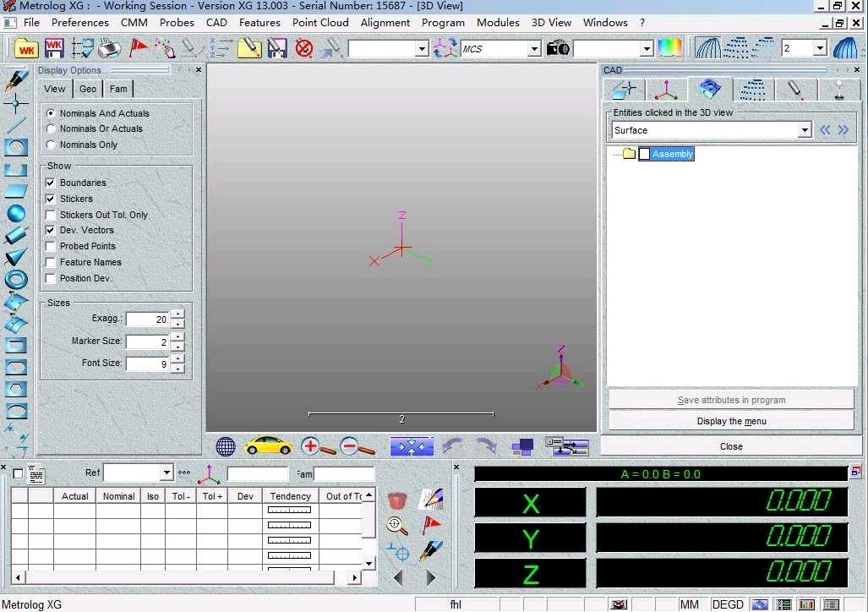
Task: Click Save attributes in program button
Action: point(731,400)
